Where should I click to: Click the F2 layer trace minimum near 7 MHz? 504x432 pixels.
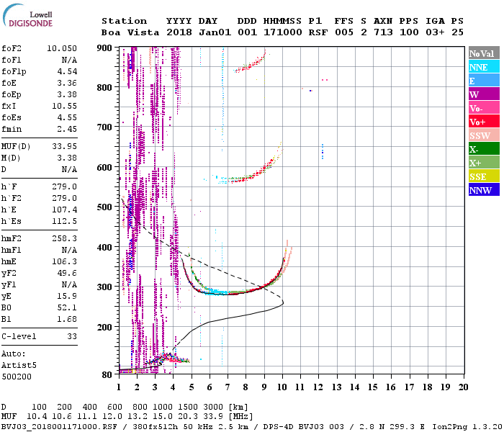228,294
